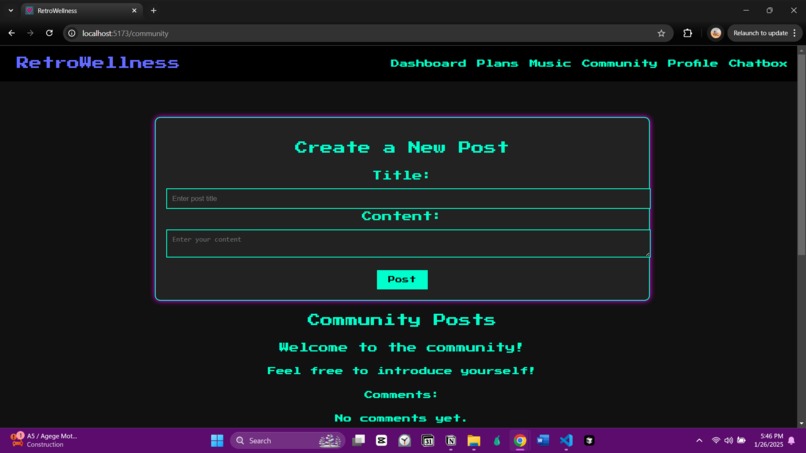Open the Chrome three-dot menu
Viewport: 806px width, 453px height.
click(x=795, y=33)
